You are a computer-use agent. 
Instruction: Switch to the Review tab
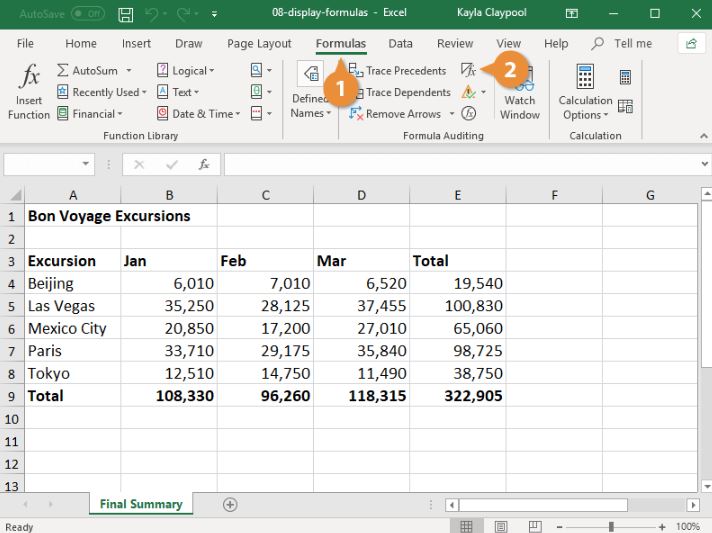pos(455,44)
